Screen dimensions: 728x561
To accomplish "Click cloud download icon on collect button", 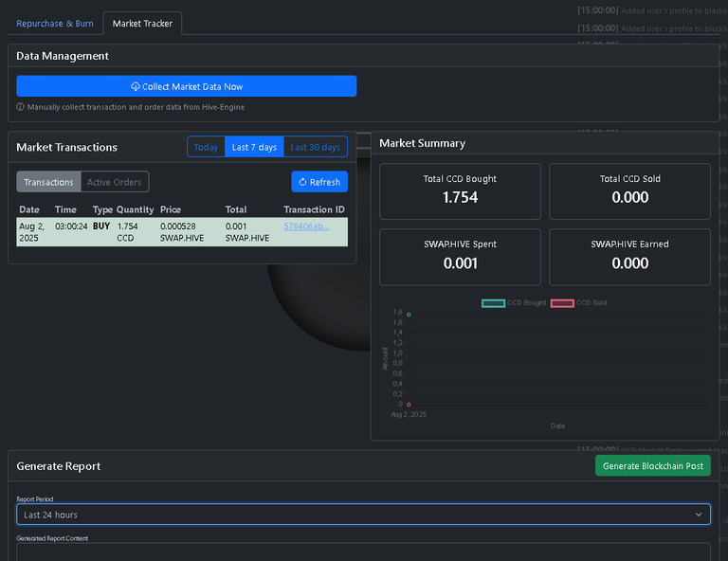I will pos(136,86).
